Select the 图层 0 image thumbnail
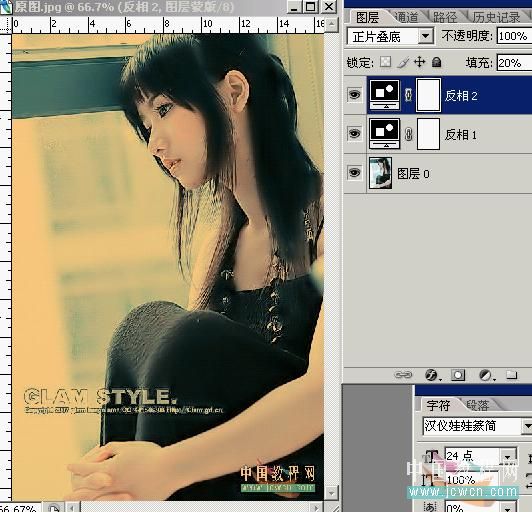This screenshot has height=512, width=532. coord(380,173)
